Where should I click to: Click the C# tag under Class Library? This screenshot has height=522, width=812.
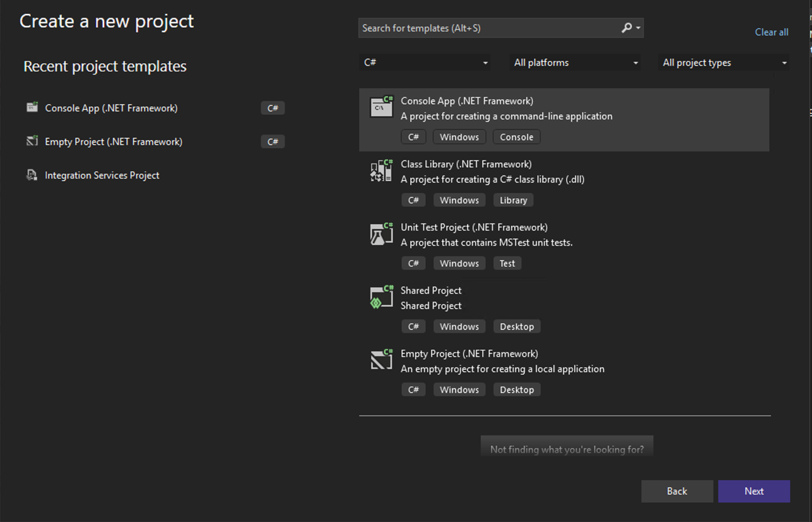pos(413,200)
